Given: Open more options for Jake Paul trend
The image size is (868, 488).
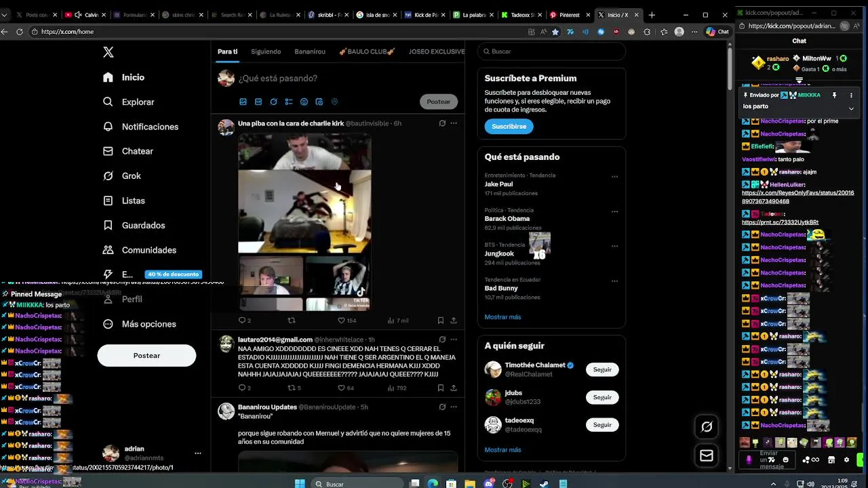Looking at the screenshot, I should point(614,177).
